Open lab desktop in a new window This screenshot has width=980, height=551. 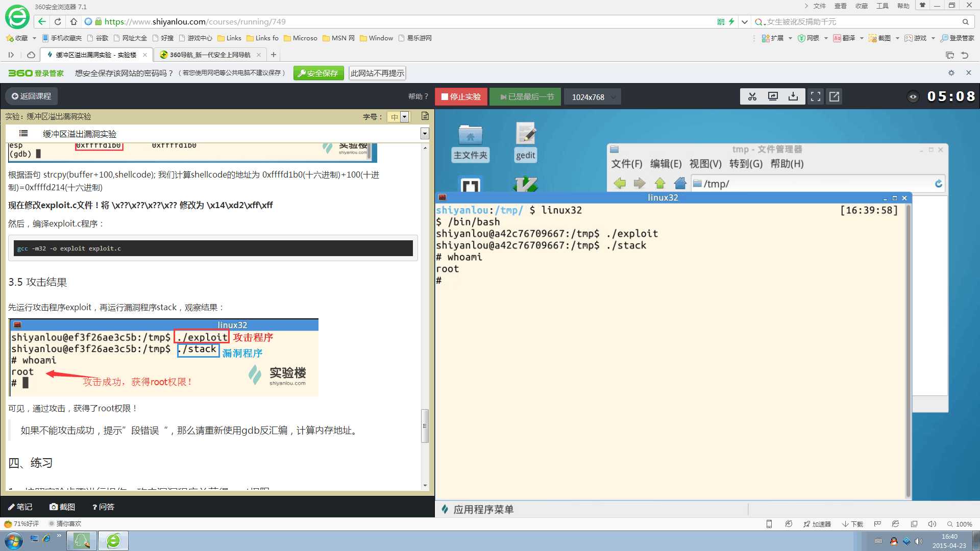(835, 96)
